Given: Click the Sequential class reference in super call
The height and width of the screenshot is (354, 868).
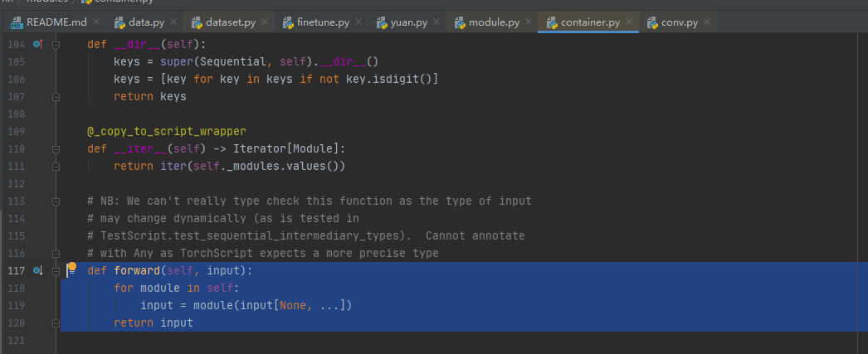Looking at the screenshot, I should point(212,61).
